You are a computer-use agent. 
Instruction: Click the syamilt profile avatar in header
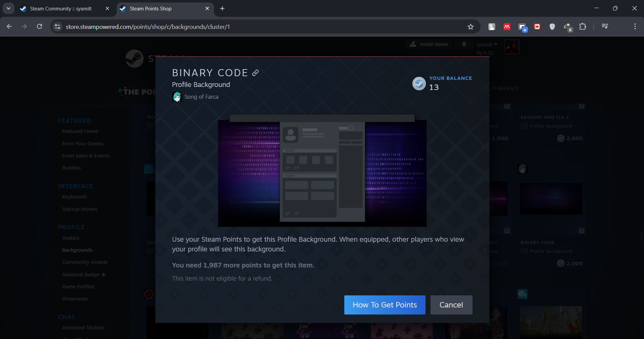[x=512, y=47]
